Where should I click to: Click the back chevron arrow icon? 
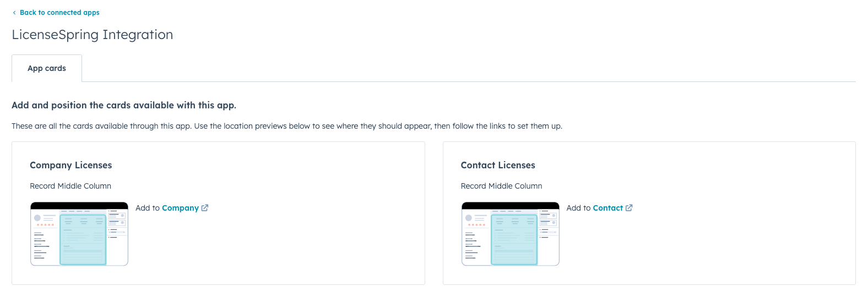14,13
